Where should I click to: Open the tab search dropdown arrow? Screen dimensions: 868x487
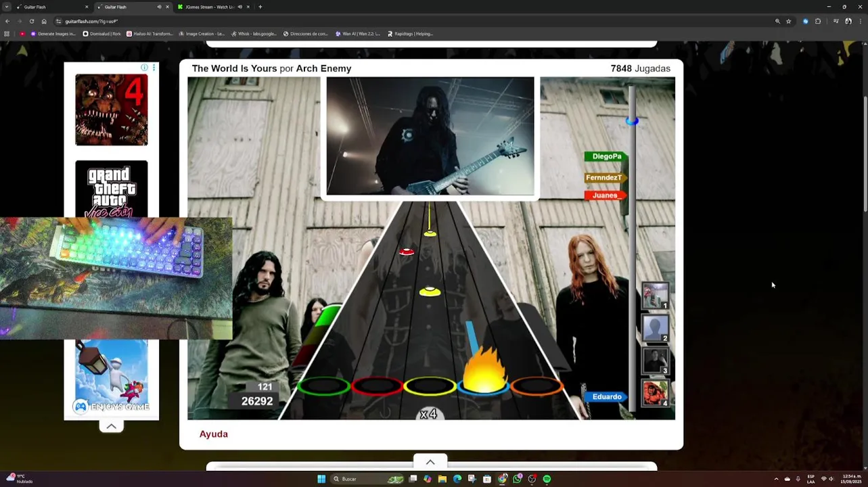point(7,7)
